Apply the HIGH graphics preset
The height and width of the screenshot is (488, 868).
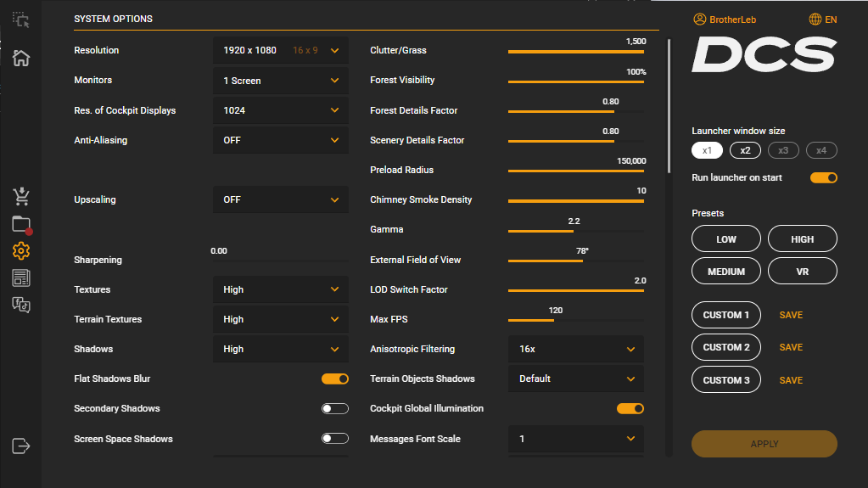[802, 239]
